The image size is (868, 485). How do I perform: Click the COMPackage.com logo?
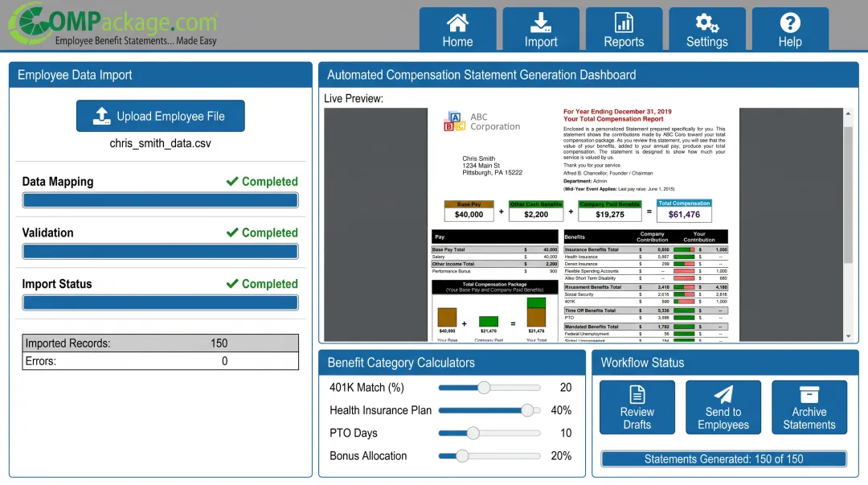point(113,24)
